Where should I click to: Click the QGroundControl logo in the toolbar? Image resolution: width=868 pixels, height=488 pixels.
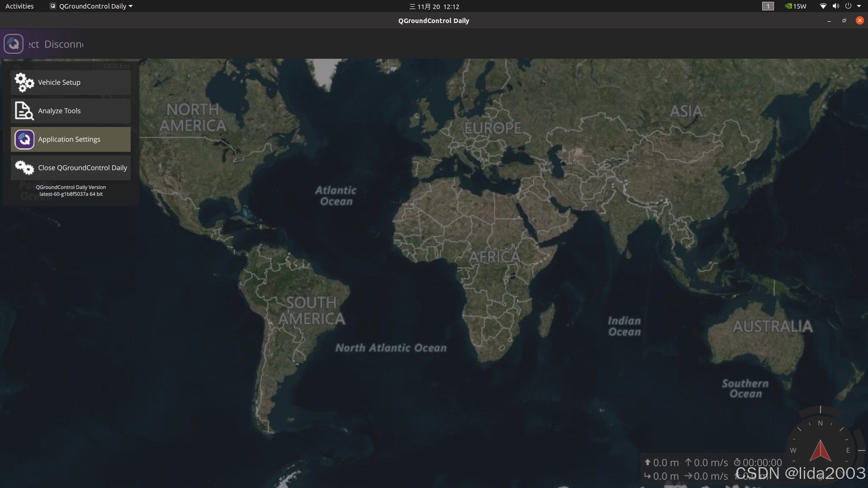pyautogui.click(x=14, y=44)
